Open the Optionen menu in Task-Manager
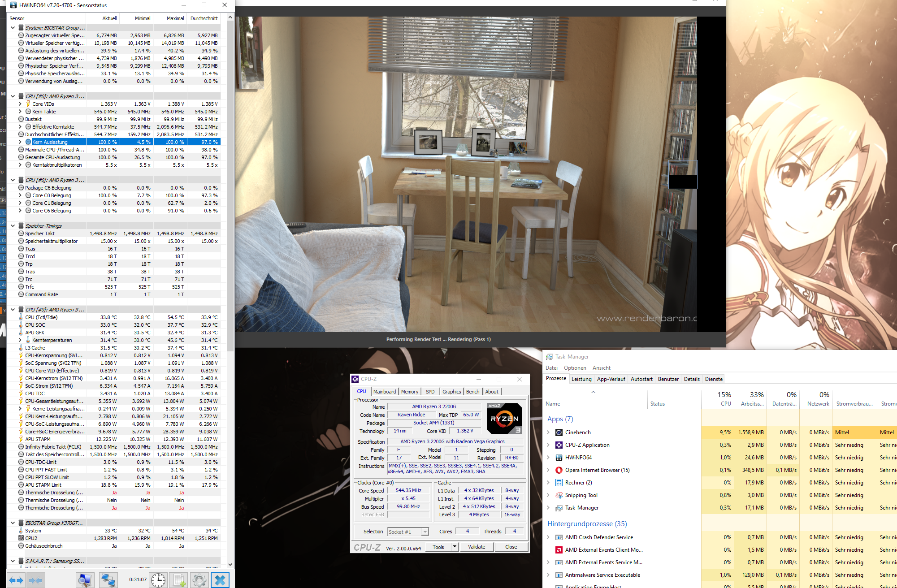Viewport: 897px width, 588px height. click(x=575, y=367)
